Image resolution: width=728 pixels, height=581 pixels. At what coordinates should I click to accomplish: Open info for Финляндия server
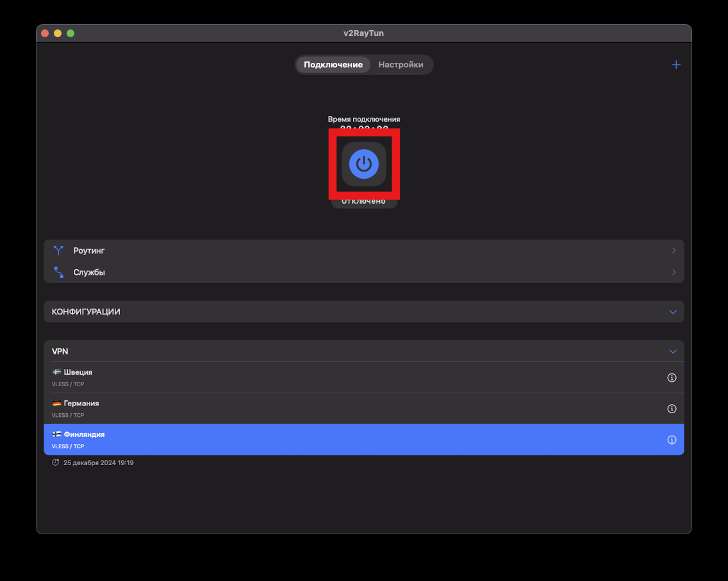672,440
